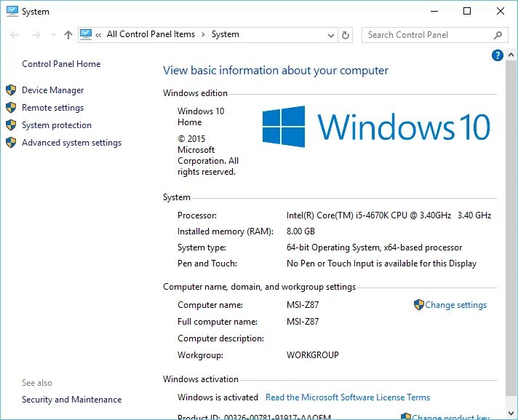Click the Windows 10 logo
The width and height of the screenshot is (518, 420).
376,127
